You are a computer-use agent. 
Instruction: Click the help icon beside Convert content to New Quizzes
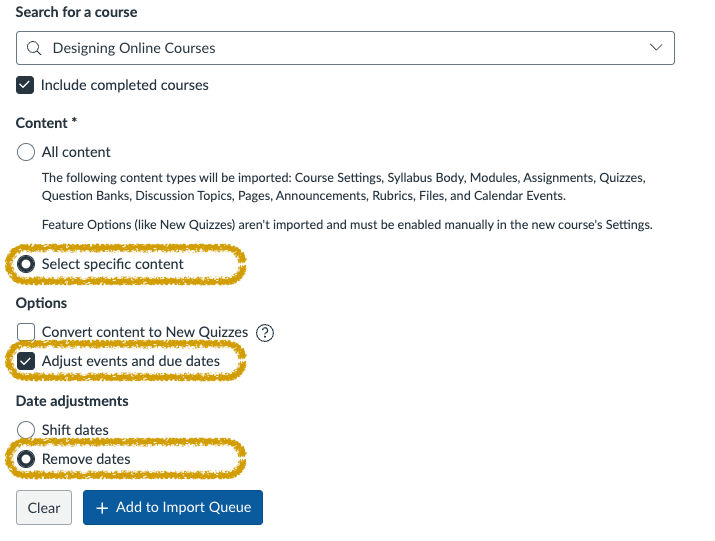[x=265, y=333]
